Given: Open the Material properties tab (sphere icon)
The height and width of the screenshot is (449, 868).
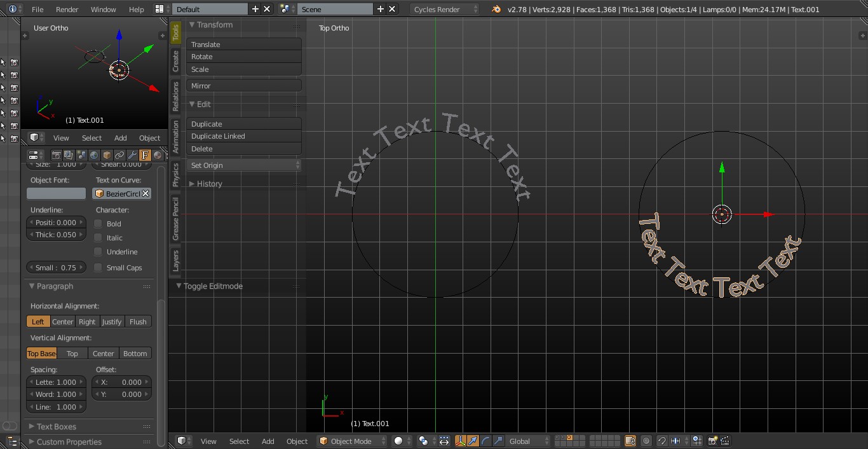Looking at the screenshot, I should pos(157,155).
